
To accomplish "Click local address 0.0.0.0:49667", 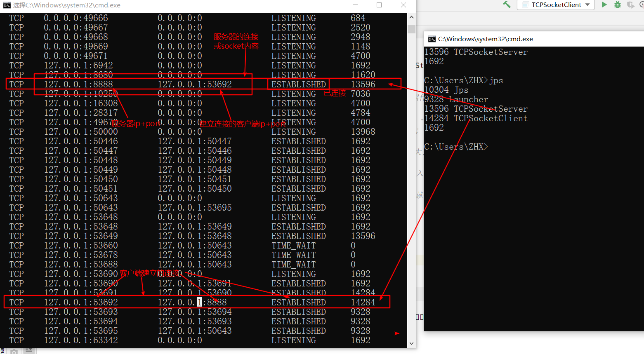I will [x=76, y=28].
